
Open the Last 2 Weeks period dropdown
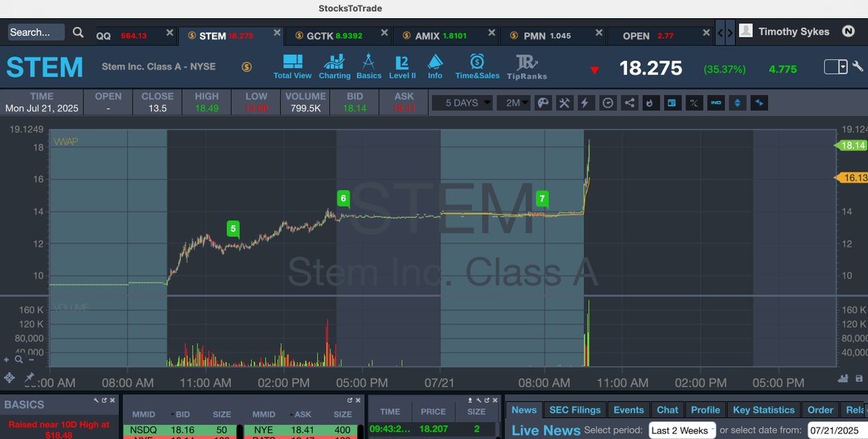[x=683, y=430]
